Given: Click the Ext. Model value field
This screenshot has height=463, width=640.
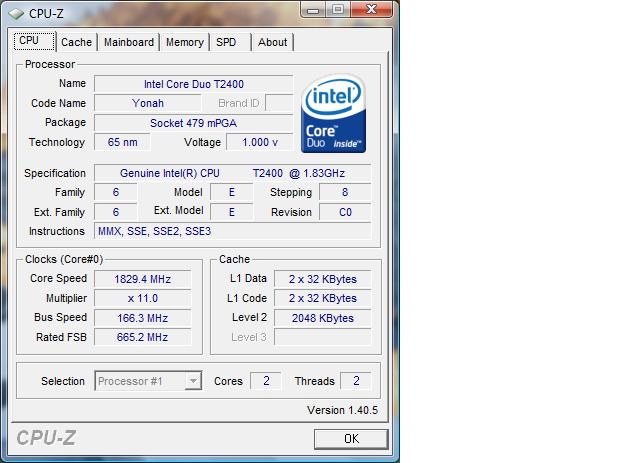Looking at the screenshot, I should tap(231, 212).
